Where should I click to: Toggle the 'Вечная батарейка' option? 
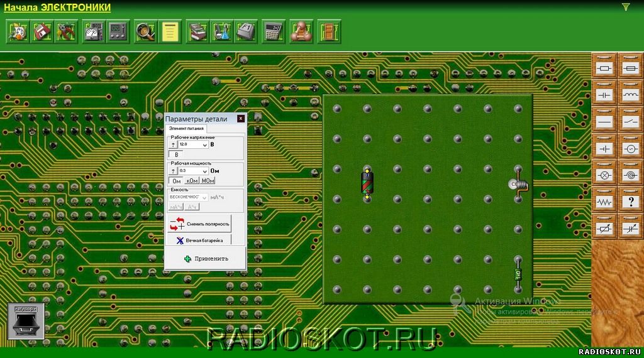pos(199,241)
